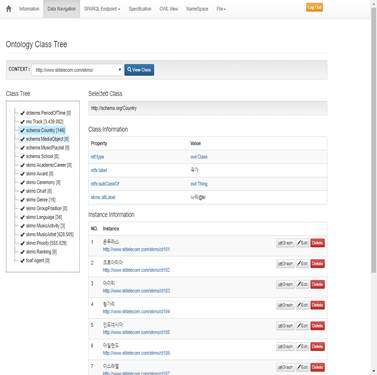
Task: Select skmo:GroupPosition class node
Action: pos(46,208)
